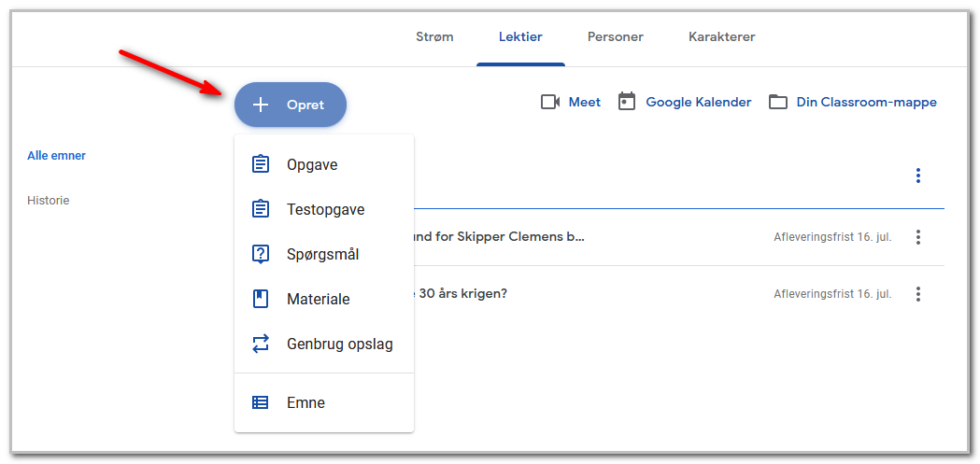Viewport: 980px width, 464px height.
Task: Click the Classroom folder icon
Action: 778,102
